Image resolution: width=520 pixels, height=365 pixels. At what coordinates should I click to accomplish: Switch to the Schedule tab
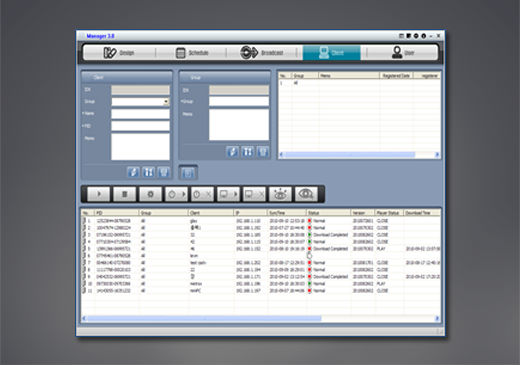click(192, 53)
